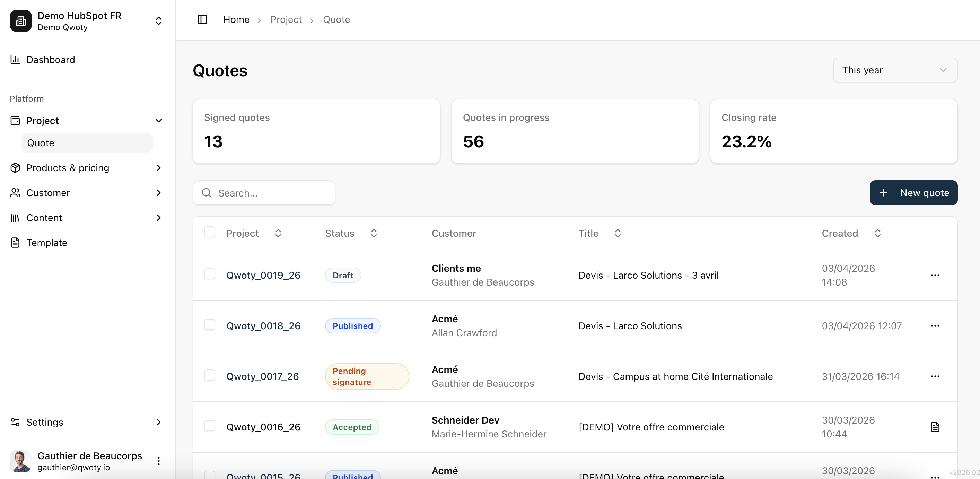Select Quote under Project in sidebar
This screenshot has width=980, height=479.
[87, 143]
